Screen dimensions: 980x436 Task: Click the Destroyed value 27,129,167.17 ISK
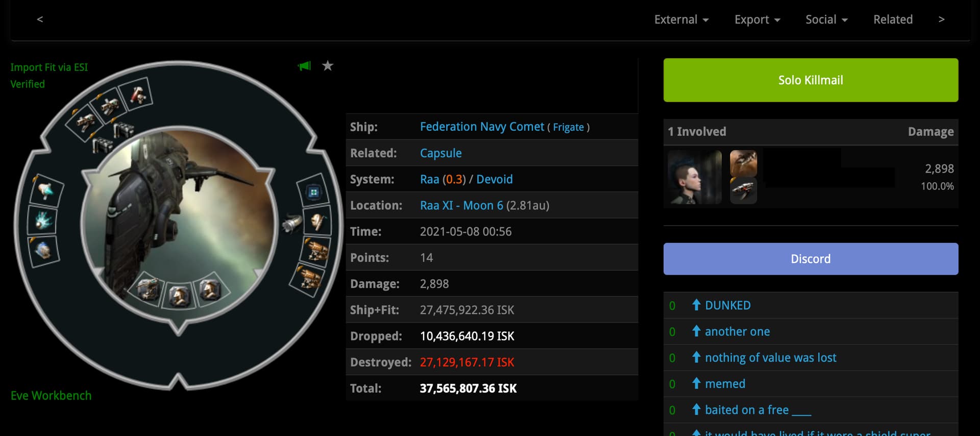tap(467, 362)
